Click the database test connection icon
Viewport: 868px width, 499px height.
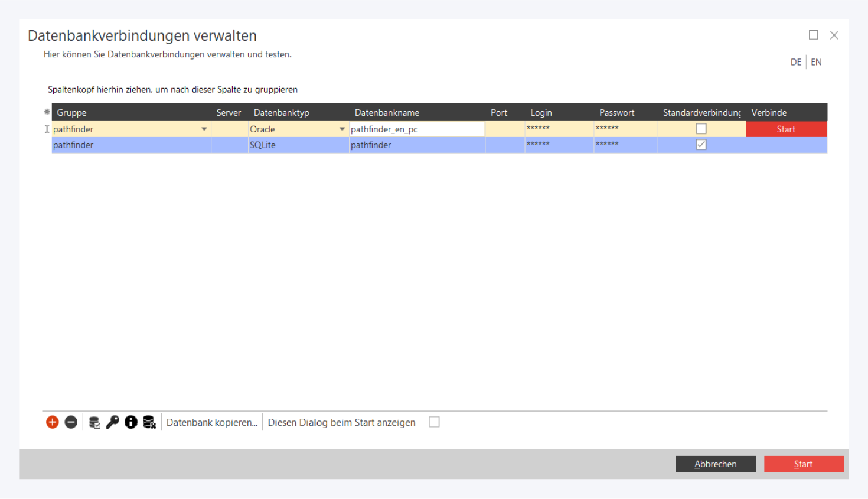(93, 422)
